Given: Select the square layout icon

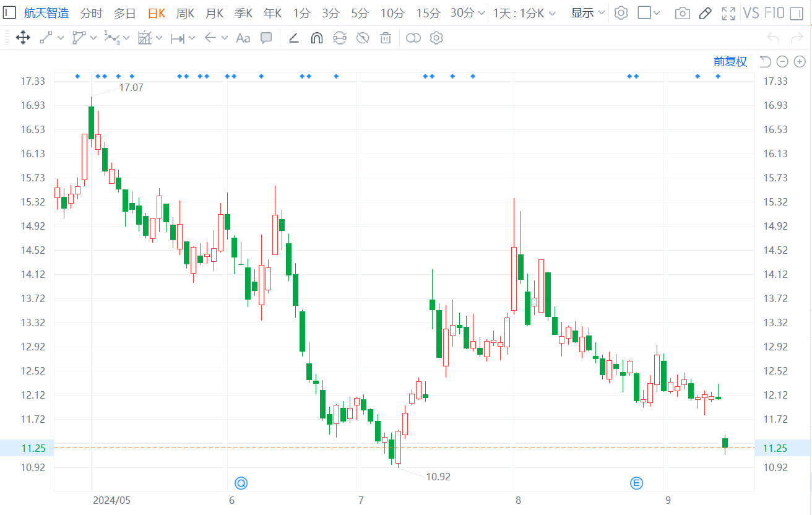Looking at the screenshot, I should tap(644, 13).
